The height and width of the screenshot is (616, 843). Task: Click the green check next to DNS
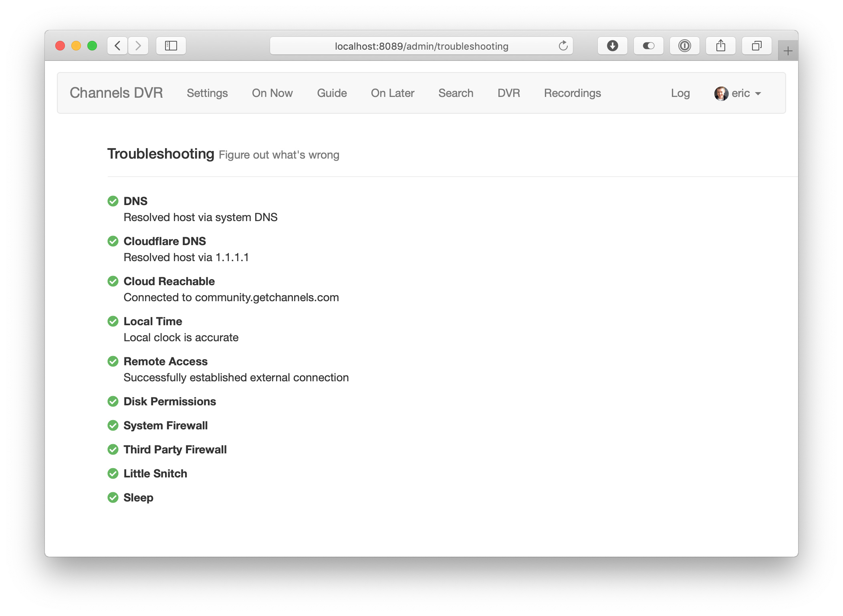pos(113,201)
